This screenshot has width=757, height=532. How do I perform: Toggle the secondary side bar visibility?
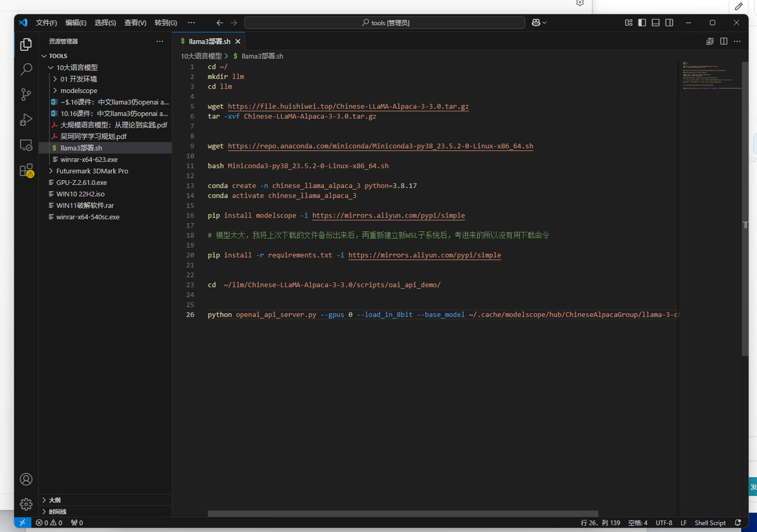(x=669, y=23)
